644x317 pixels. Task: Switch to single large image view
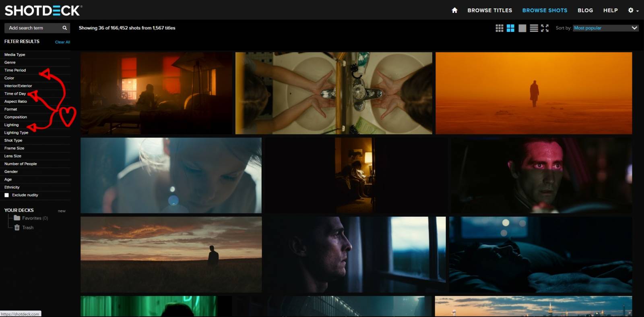tap(522, 28)
